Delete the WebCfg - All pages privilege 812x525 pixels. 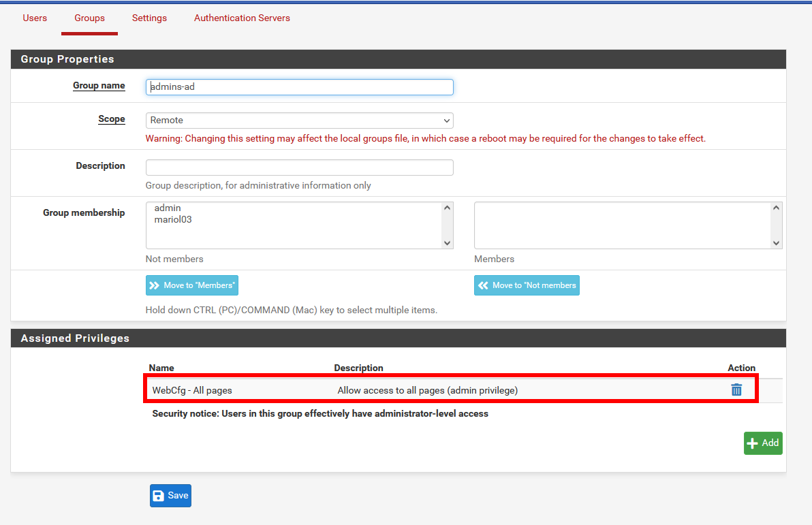click(x=736, y=390)
